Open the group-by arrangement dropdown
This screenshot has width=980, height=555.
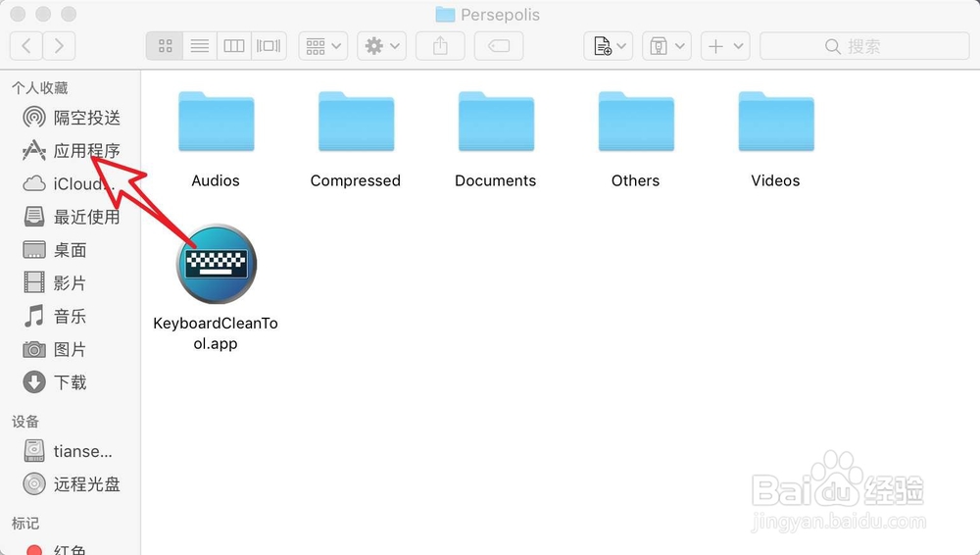point(323,46)
